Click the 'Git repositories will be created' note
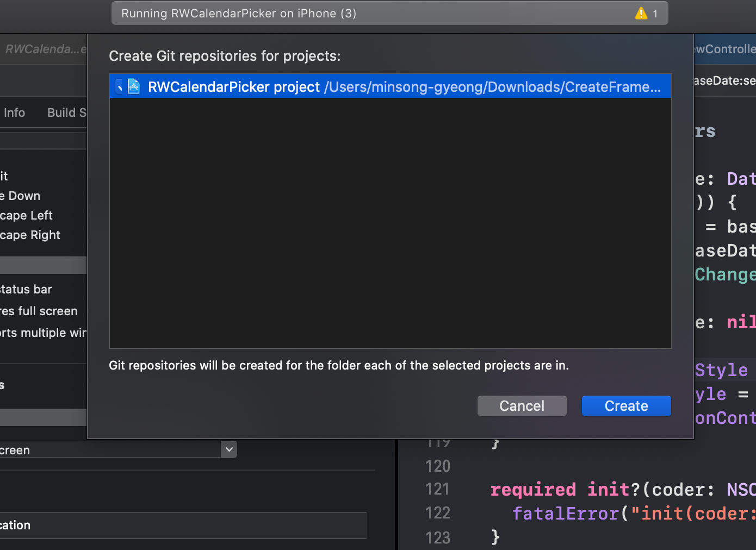The width and height of the screenshot is (756, 550). click(x=339, y=365)
